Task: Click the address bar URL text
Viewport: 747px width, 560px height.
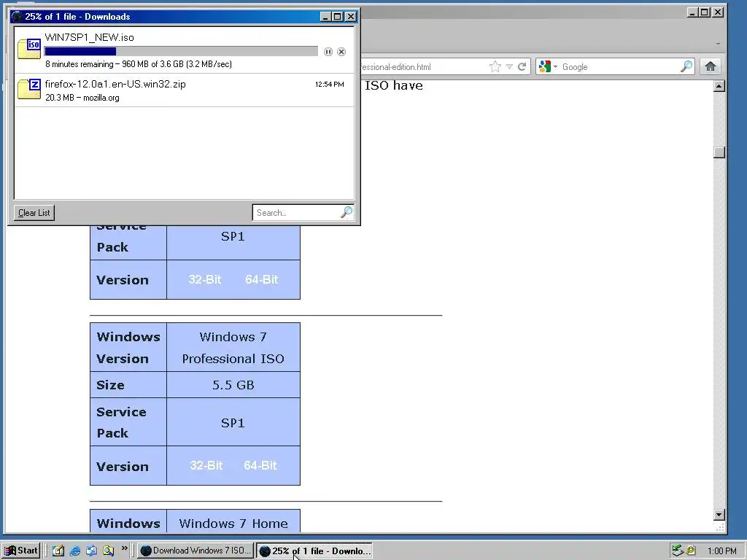Action: point(395,67)
